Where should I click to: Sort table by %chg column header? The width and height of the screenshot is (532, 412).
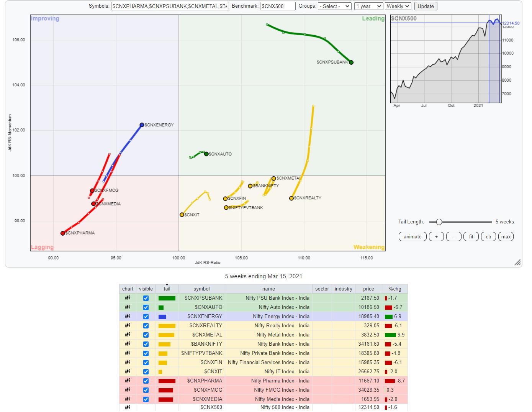pos(394,289)
